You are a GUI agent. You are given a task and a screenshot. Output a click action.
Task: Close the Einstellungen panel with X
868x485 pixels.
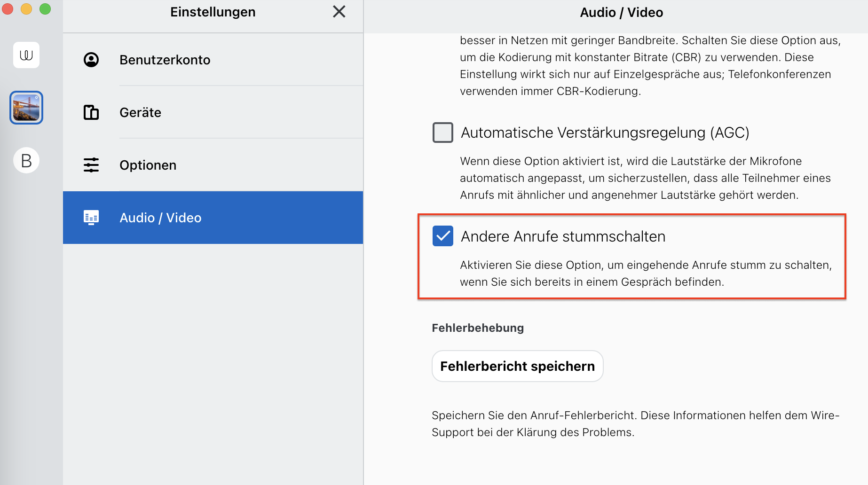click(x=339, y=12)
